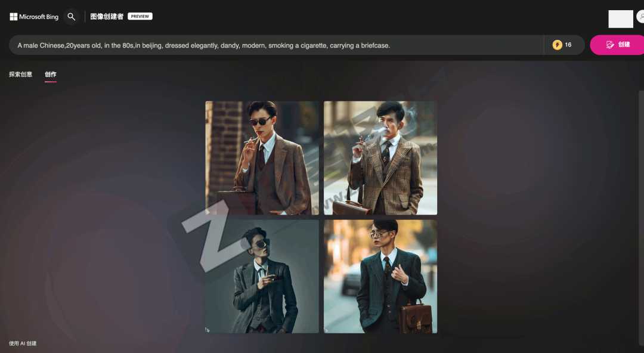
Task: Click inside the prompt text field
Action: pyautogui.click(x=274, y=45)
